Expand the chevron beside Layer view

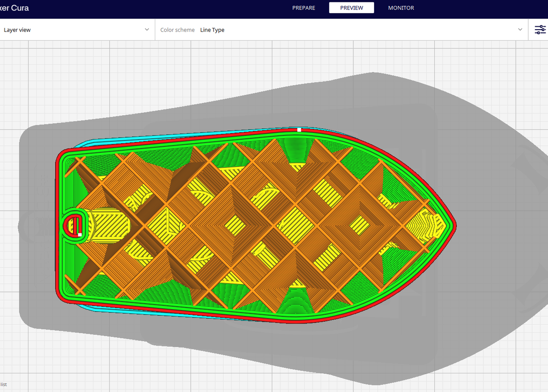click(147, 29)
